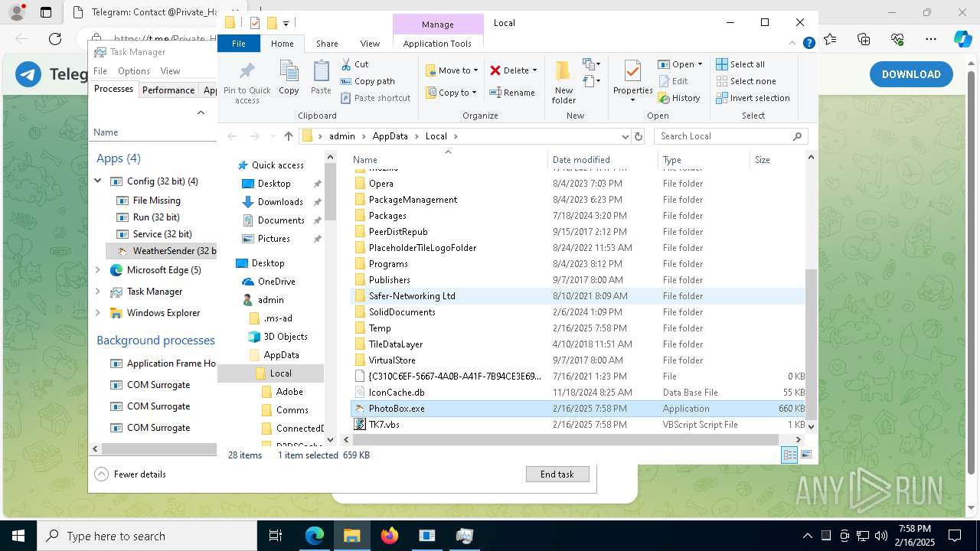Click Telegram DOWNLOAD button
Screen dimensions: 980x551
911,74
